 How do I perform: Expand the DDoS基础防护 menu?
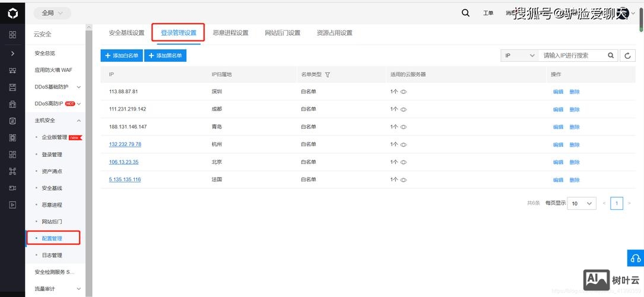(x=79, y=87)
